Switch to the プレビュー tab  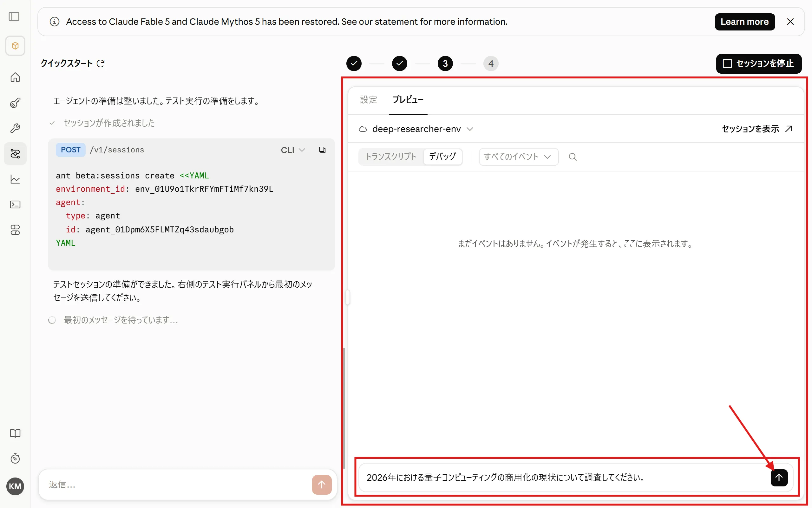click(x=408, y=100)
